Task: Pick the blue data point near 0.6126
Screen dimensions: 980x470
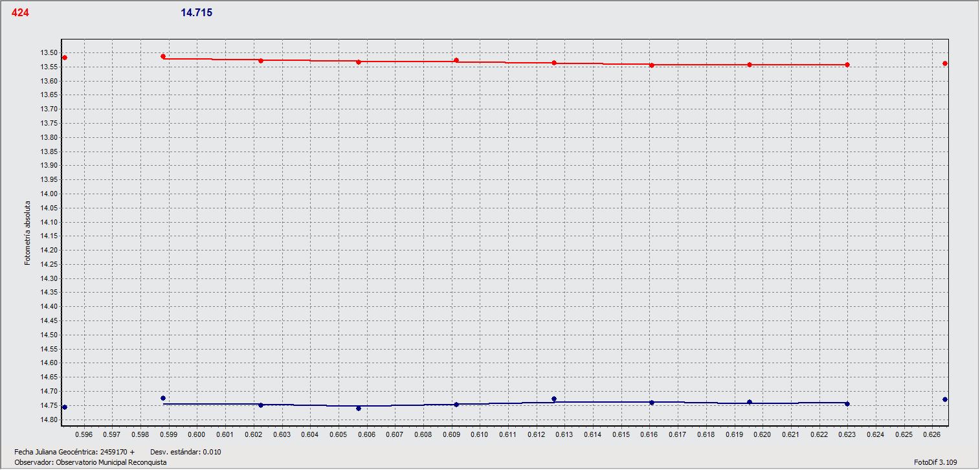Action: 554,399
